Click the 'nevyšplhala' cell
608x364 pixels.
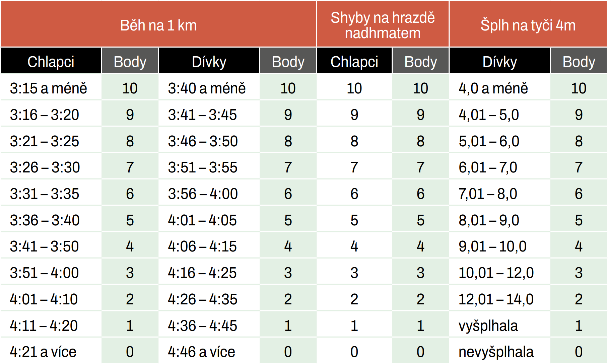point(500,351)
